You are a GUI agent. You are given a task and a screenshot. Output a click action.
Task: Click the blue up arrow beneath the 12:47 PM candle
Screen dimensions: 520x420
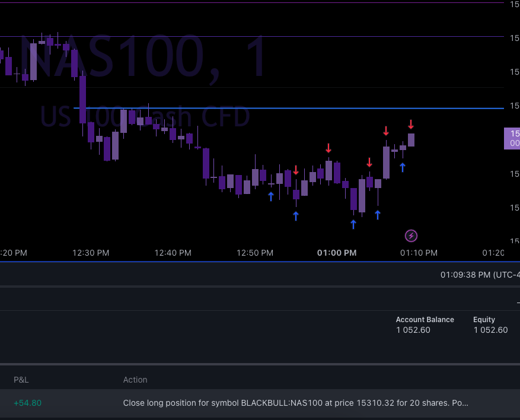(270, 196)
